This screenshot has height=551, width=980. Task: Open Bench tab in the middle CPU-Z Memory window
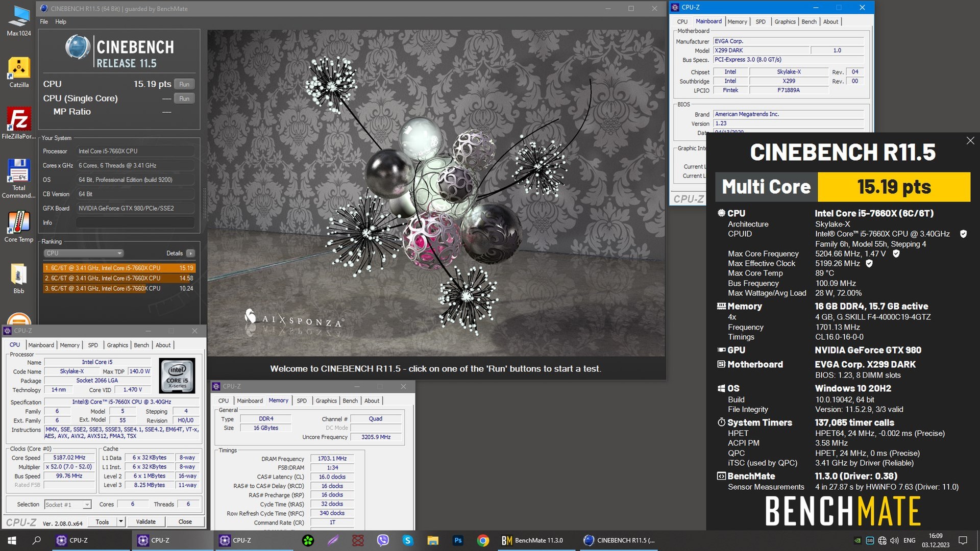pos(350,400)
